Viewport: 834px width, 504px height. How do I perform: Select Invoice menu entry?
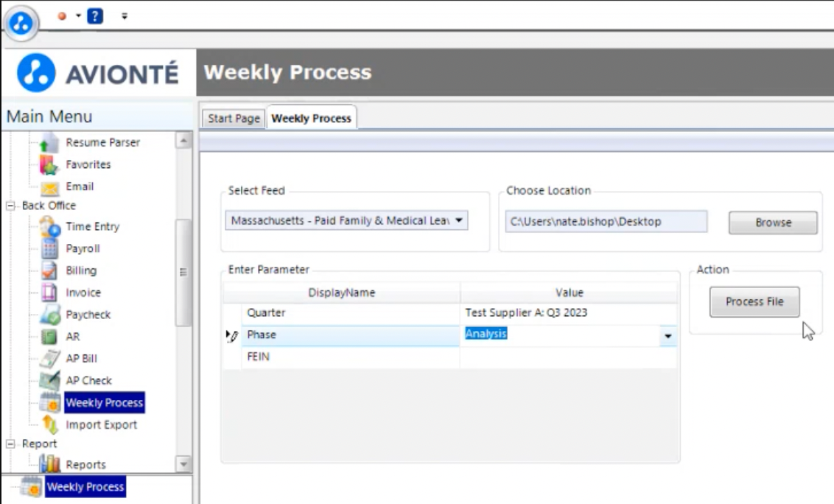(x=83, y=293)
